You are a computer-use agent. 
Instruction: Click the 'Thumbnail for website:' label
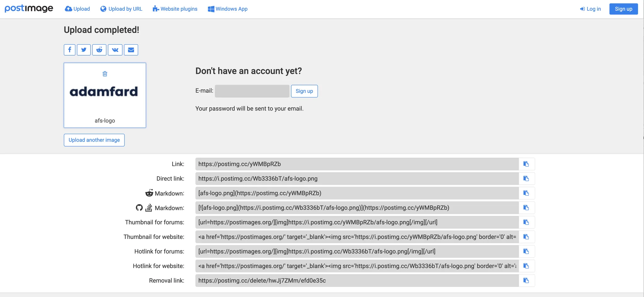(154, 237)
